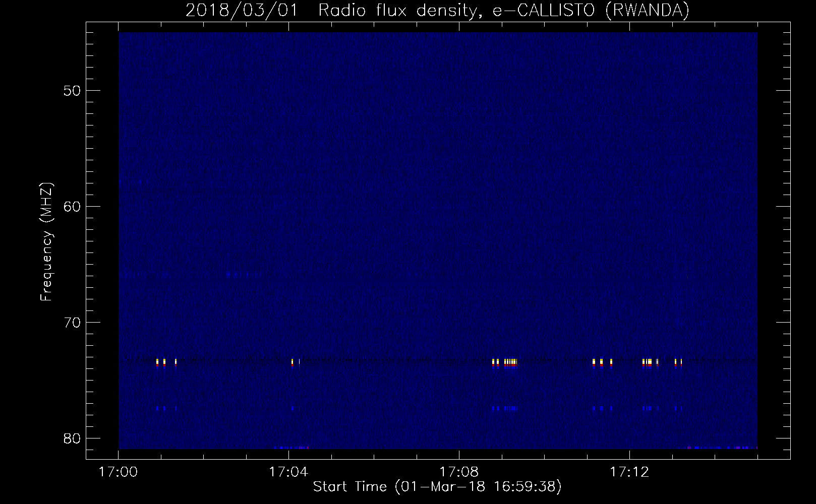Click the plot title mentioning e-CALLISTO (RWANDA)
816x504 pixels.
click(x=437, y=11)
